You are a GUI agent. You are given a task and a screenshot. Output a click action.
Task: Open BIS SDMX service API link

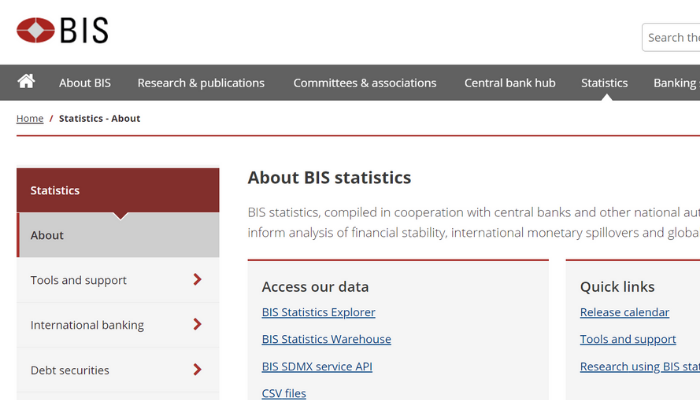click(317, 367)
